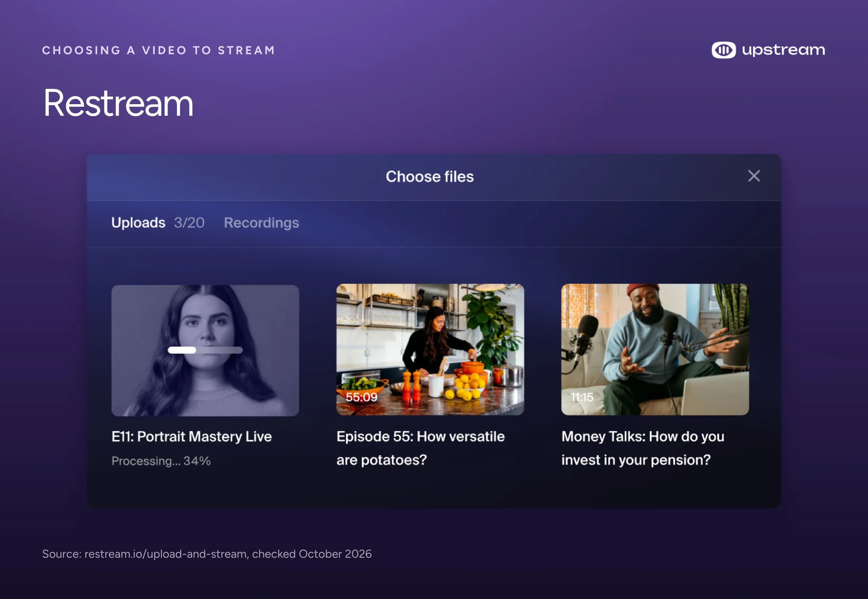Image resolution: width=868 pixels, height=599 pixels.
Task: Click the Restream heading
Action: point(118,103)
